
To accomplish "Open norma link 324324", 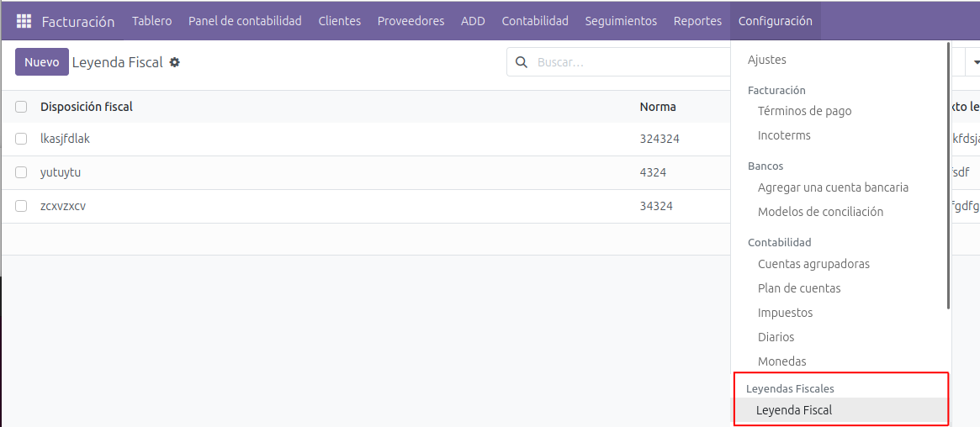I will (660, 139).
